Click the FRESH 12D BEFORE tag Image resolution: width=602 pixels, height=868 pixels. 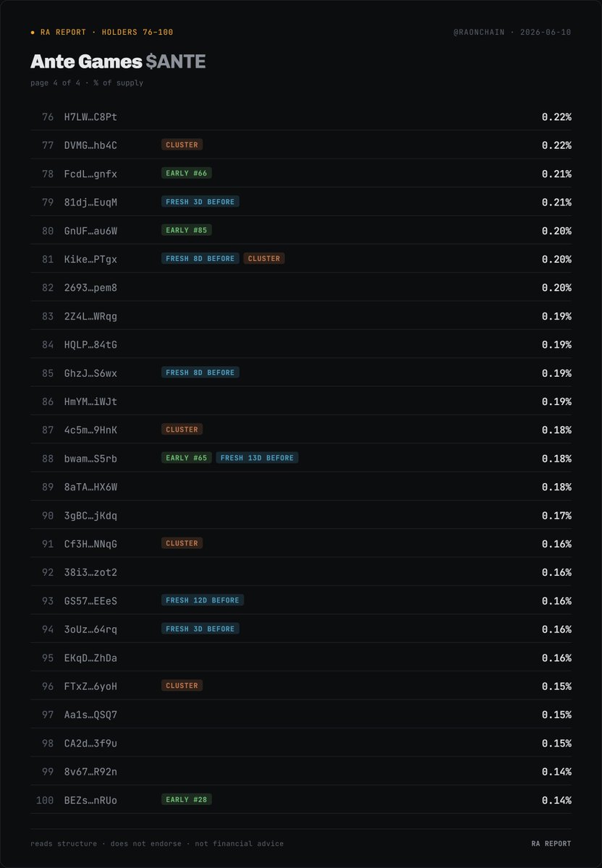coord(203,600)
